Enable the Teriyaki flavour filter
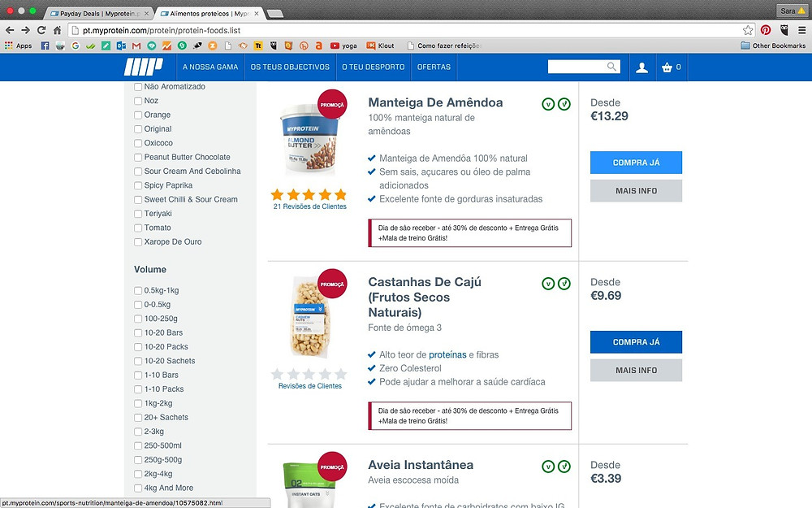 pos(138,214)
